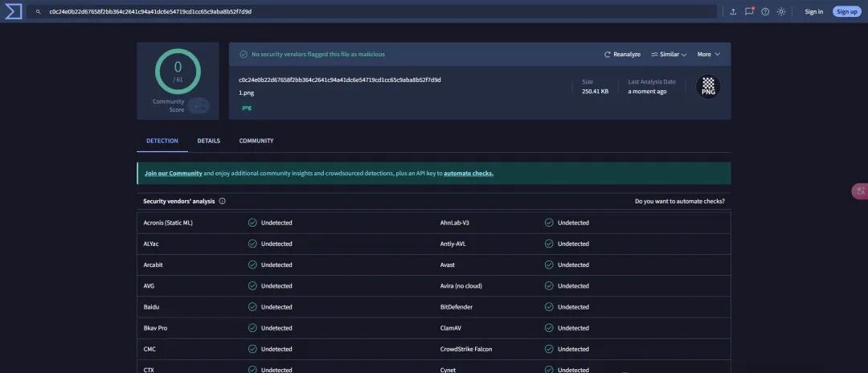The height and width of the screenshot is (373, 868).
Task: Switch to the COMMUNITY tab
Action: click(256, 141)
